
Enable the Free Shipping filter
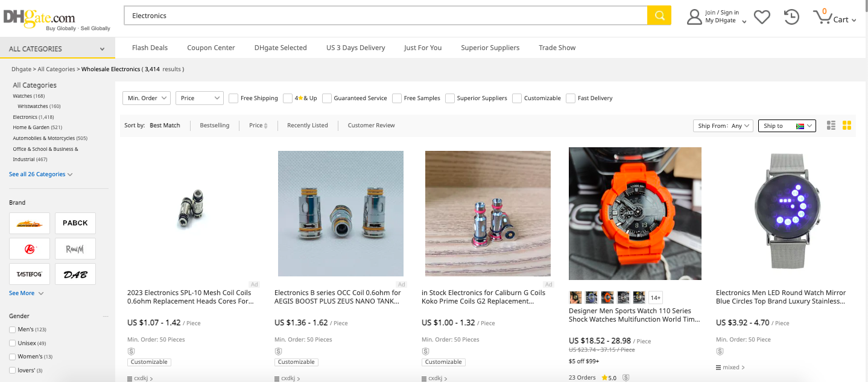(233, 98)
